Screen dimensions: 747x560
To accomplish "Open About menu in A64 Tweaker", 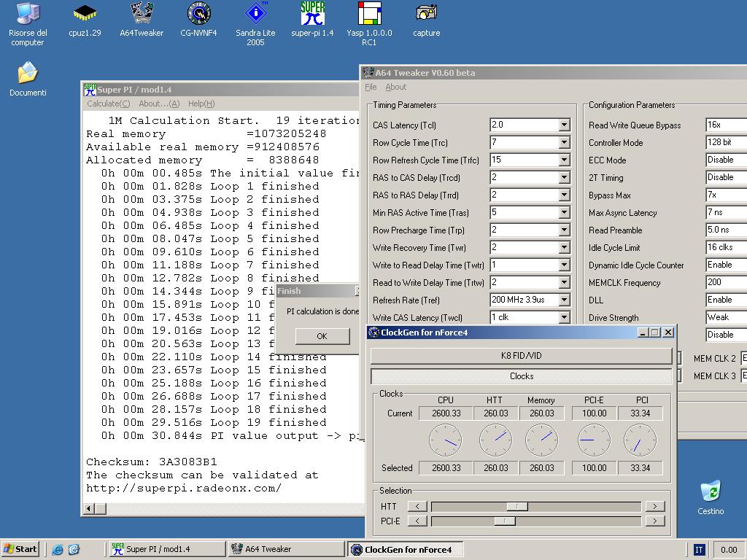I will tap(395, 87).
